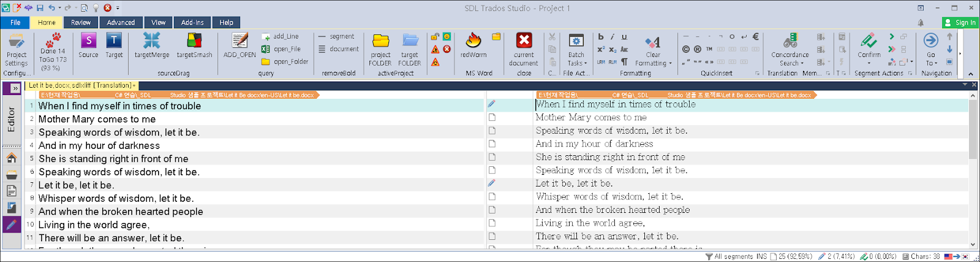Switch to the Review ribbon tab
The width and height of the screenshot is (980, 262).
80,23
